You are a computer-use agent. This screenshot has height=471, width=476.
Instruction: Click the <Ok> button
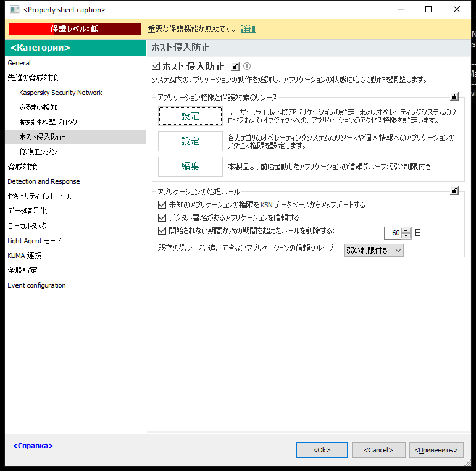322,450
